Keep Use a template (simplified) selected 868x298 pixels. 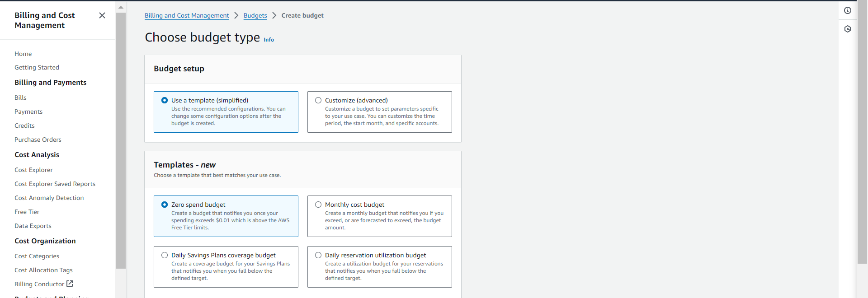(x=165, y=100)
